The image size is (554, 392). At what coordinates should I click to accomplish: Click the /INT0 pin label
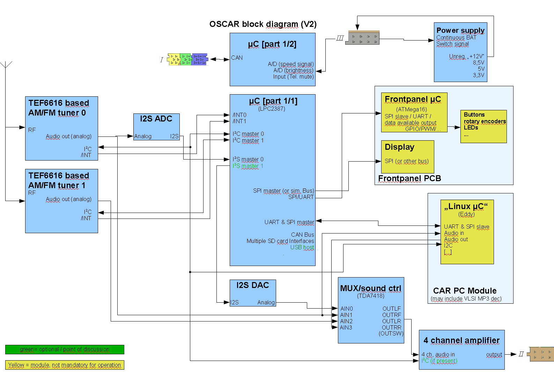click(x=239, y=115)
